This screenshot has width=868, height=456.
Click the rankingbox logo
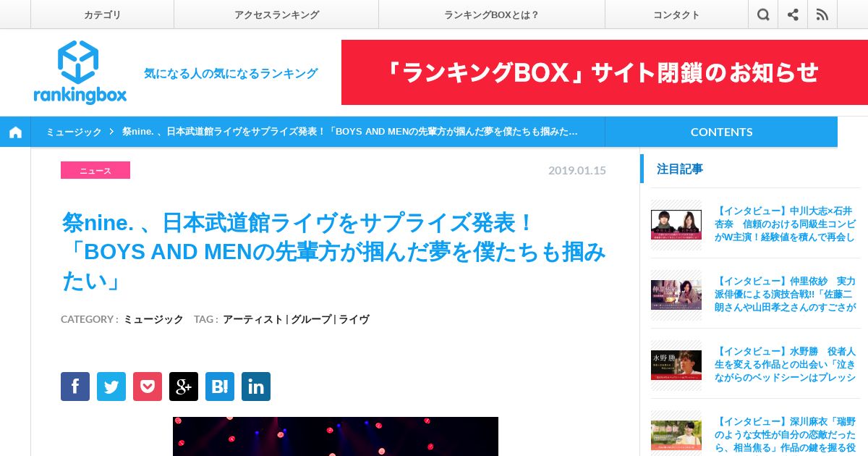80,72
